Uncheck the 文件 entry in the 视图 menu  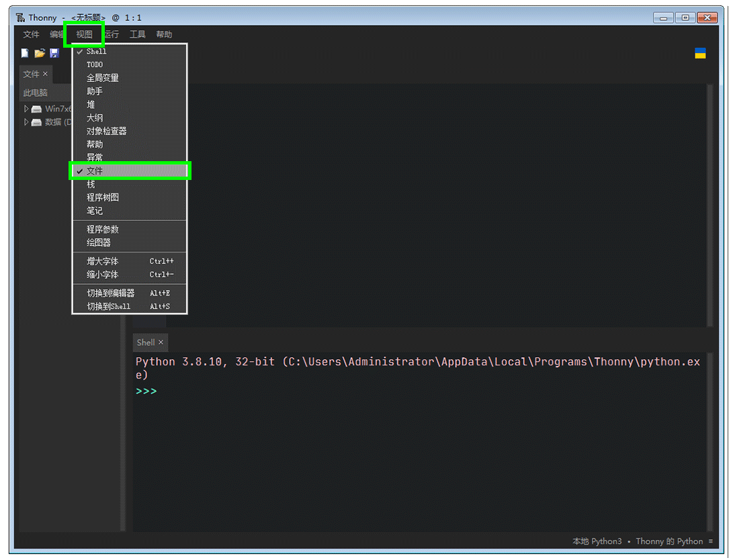[x=130, y=171]
